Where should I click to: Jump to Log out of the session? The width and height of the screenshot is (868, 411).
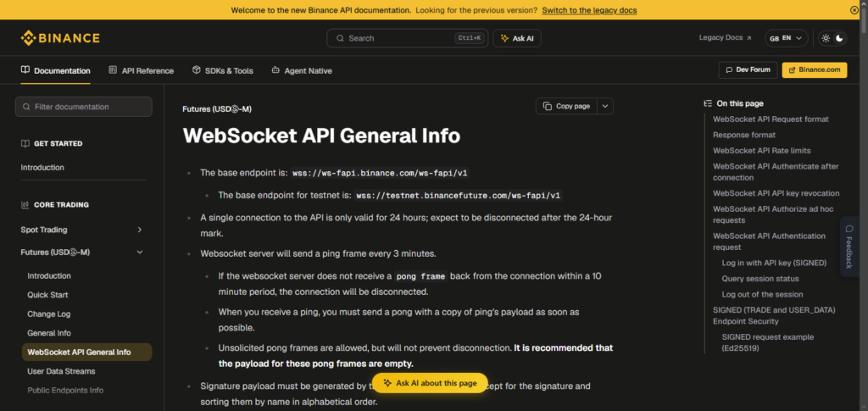tap(762, 294)
